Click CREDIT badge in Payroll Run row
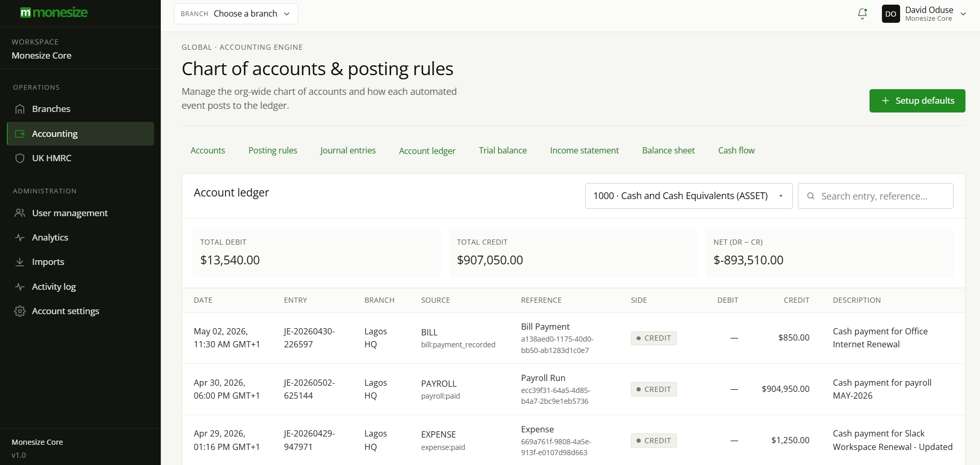This screenshot has height=465, width=980. click(654, 389)
